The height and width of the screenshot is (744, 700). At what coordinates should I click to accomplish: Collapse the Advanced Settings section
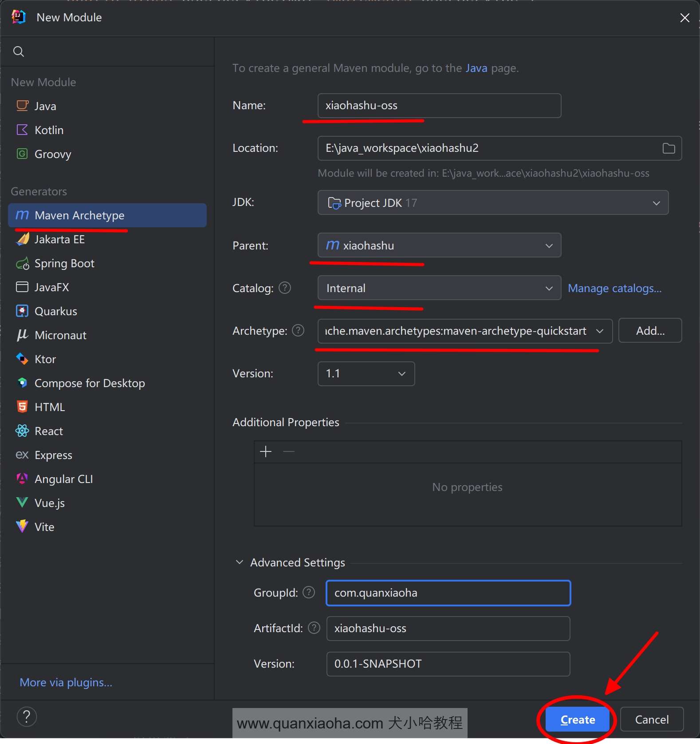pyautogui.click(x=240, y=562)
